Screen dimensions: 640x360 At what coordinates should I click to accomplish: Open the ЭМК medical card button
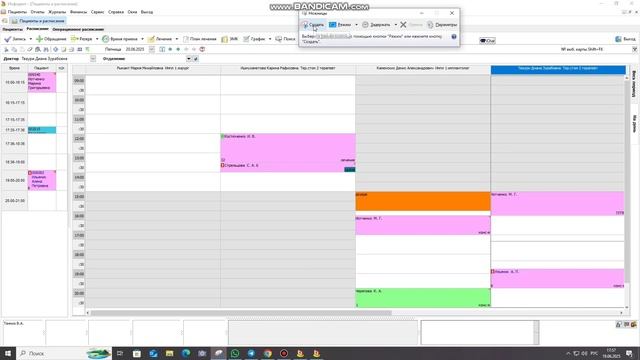229,39
